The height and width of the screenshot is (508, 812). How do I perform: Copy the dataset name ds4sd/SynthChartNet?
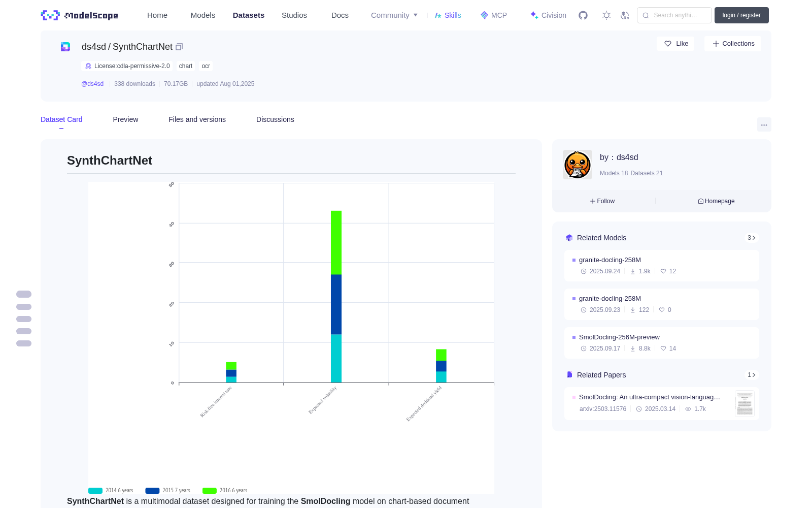[179, 47]
